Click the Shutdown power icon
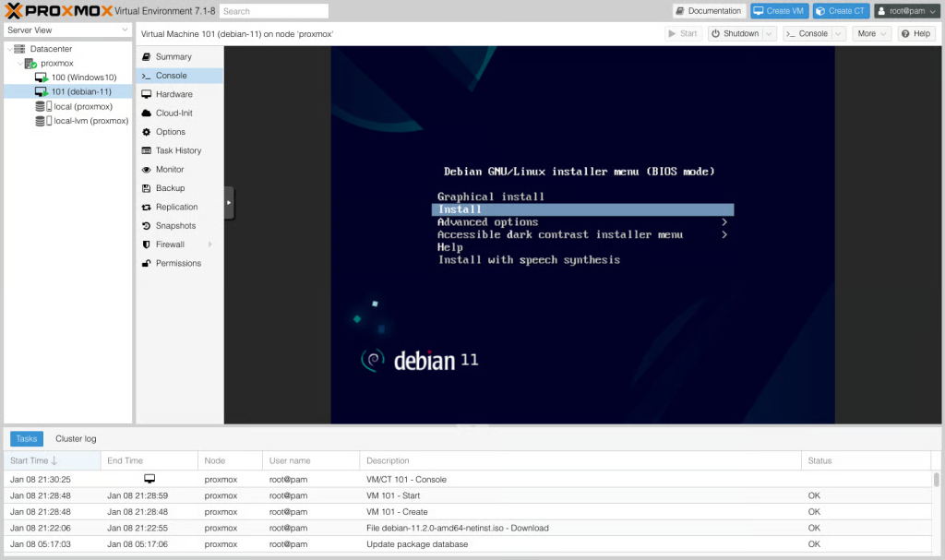 715,34
